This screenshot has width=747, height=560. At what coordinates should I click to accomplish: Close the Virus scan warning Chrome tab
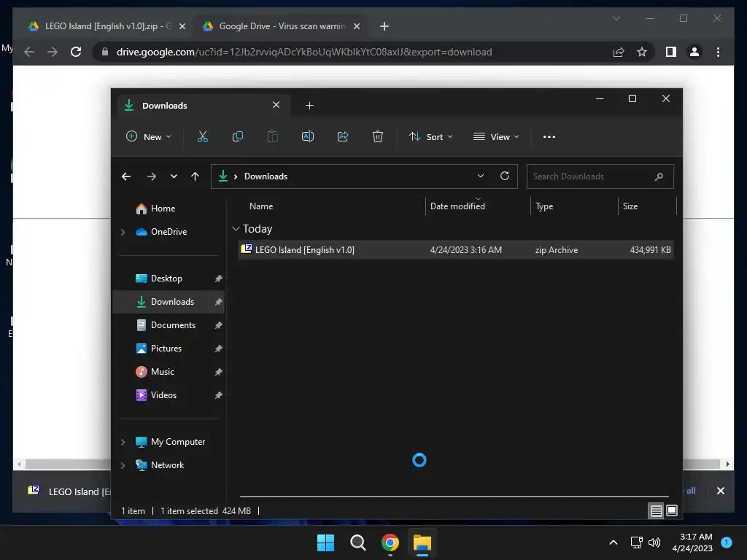356,26
